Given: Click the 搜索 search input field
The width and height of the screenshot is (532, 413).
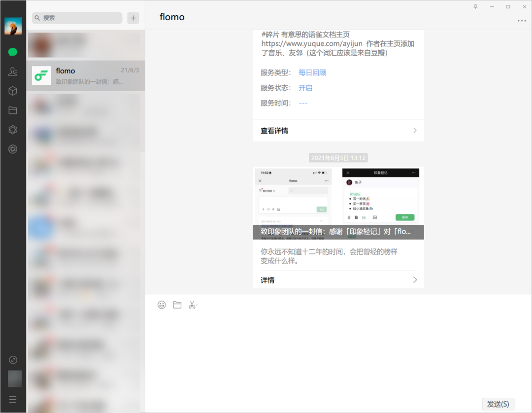Looking at the screenshot, I should click(x=76, y=18).
